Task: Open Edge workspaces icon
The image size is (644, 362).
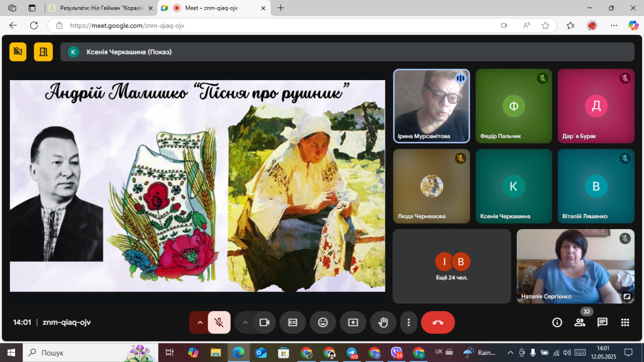Action: tap(13, 8)
